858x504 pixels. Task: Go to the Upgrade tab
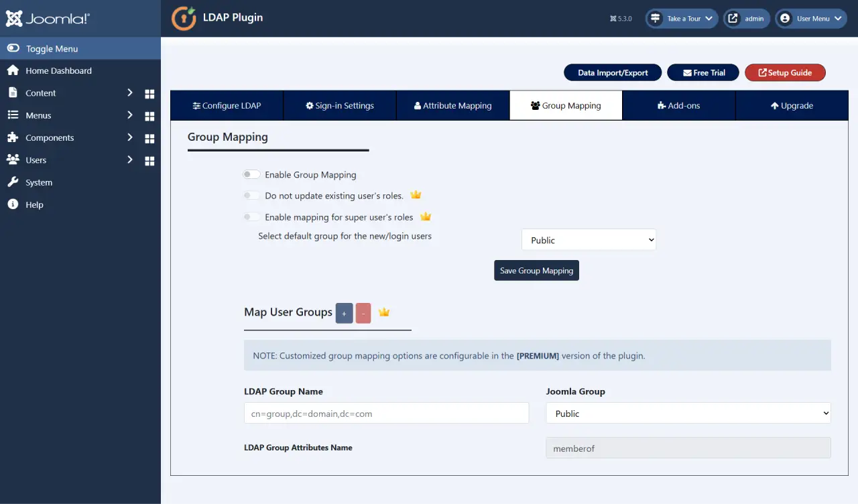[792, 105]
